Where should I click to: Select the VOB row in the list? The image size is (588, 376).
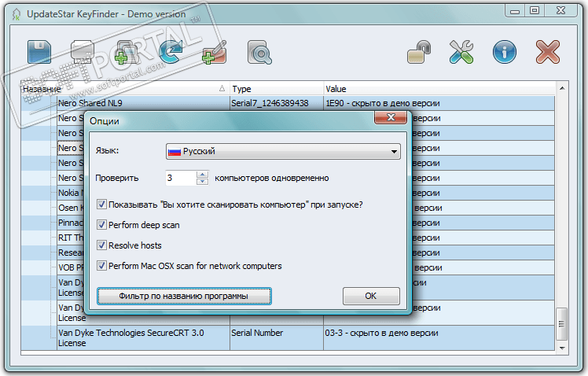(71, 267)
